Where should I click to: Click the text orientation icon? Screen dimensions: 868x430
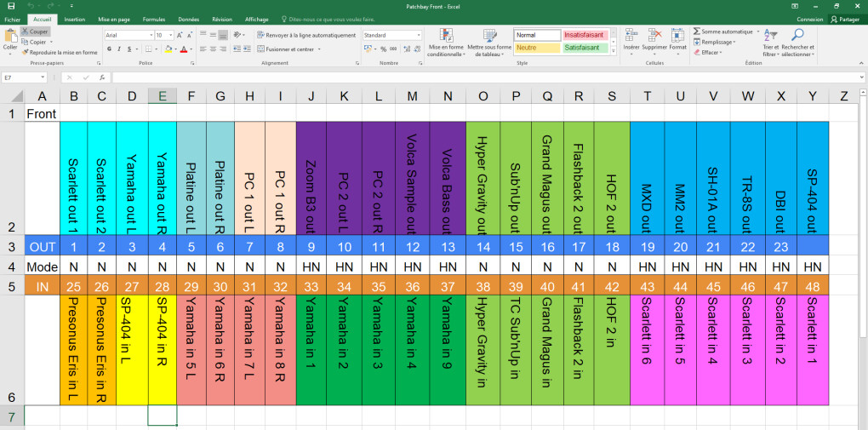[237, 35]
